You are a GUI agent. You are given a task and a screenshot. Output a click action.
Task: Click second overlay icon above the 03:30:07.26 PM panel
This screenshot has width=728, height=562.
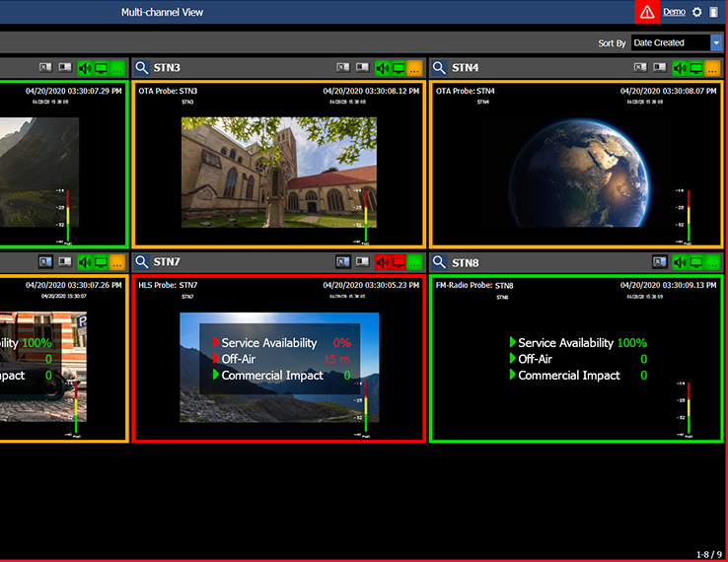point(65,262)
